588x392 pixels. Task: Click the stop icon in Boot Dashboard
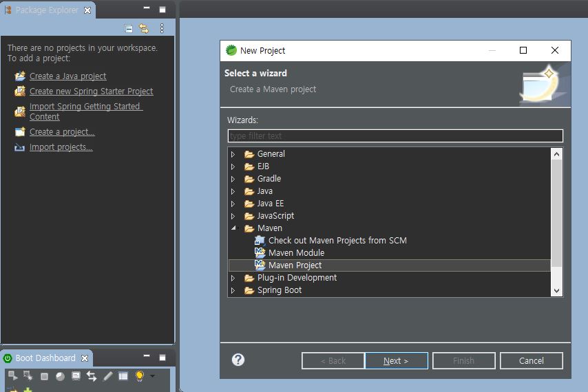44,376
